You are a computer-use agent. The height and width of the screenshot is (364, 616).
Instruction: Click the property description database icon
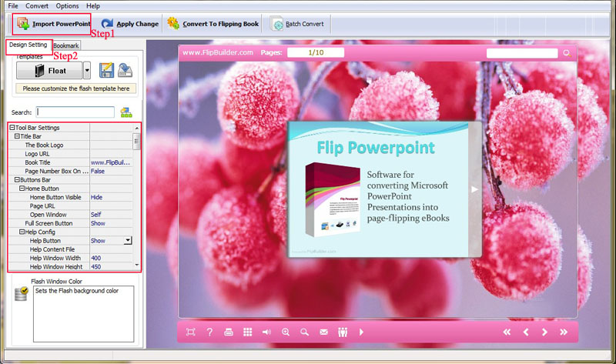point(22,293)
